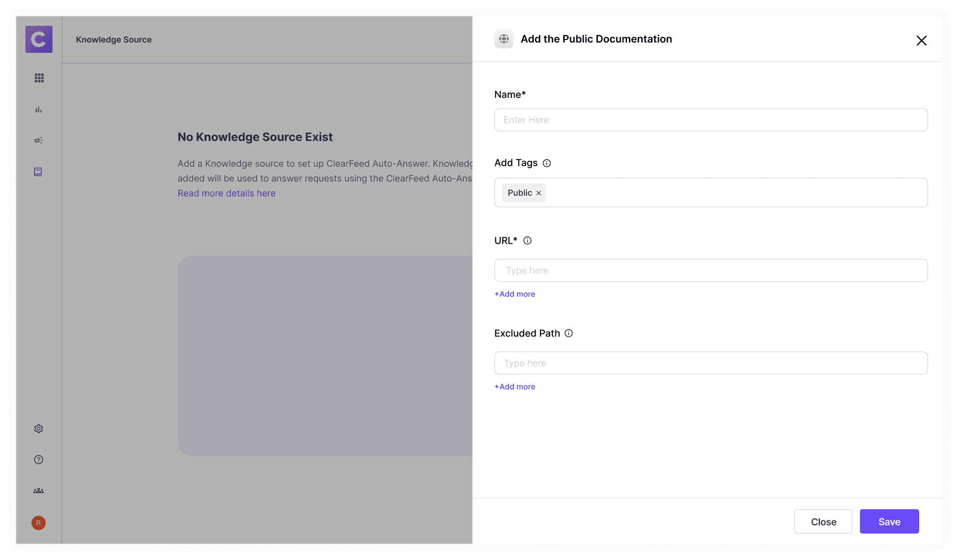This screenshot has height=560, width=959.
Task: Open the analytics bar chart icon
Action: (x=39, y=110)
